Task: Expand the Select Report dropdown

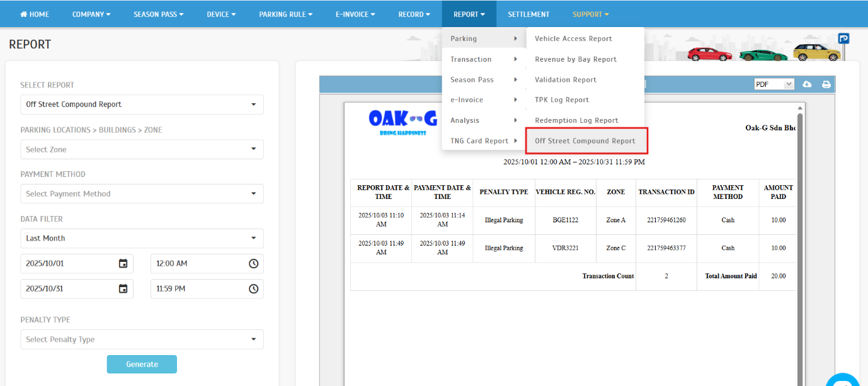Action: (x=142, y=105)
